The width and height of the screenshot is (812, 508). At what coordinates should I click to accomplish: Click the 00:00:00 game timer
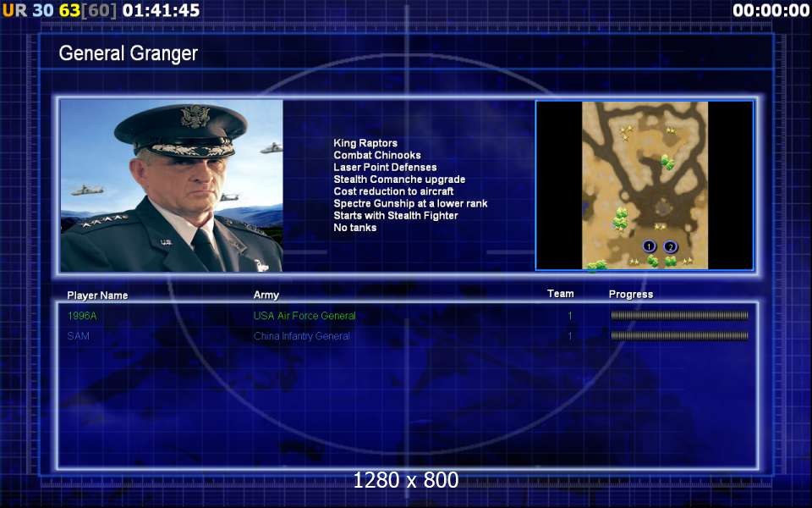click(771, 10)
